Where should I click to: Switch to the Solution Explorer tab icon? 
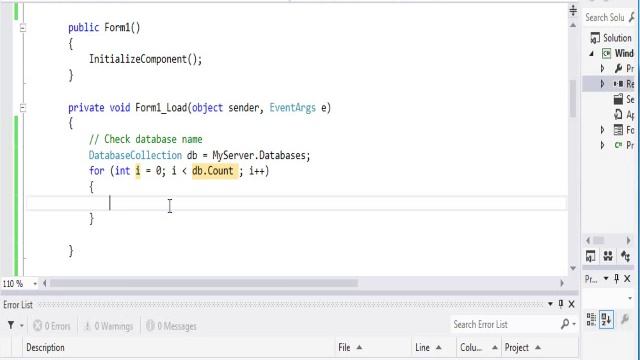point(591,256)
